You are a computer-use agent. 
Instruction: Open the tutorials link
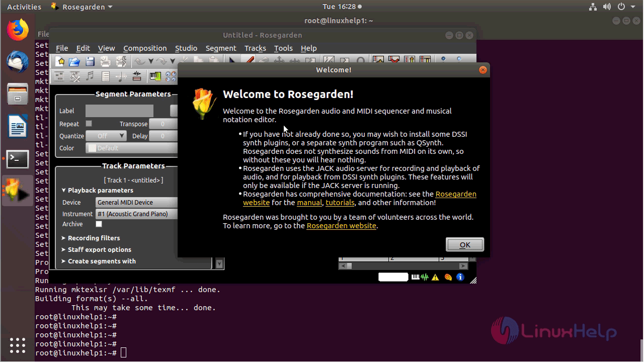340,203
